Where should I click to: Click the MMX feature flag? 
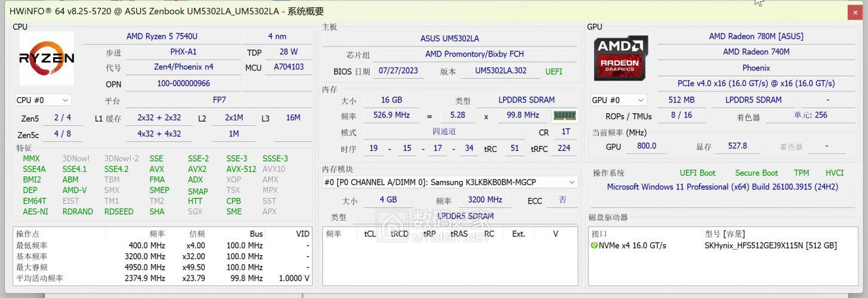click(x=31, y=159)
